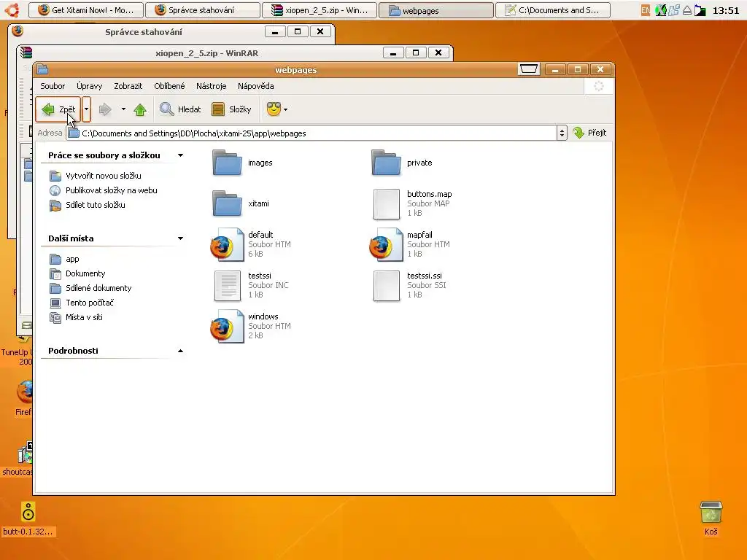The height and width of the screenshot is (560, 747).
Task: Switch to Get Xitami Now taskbar button
Action: [x=86, y=10]
